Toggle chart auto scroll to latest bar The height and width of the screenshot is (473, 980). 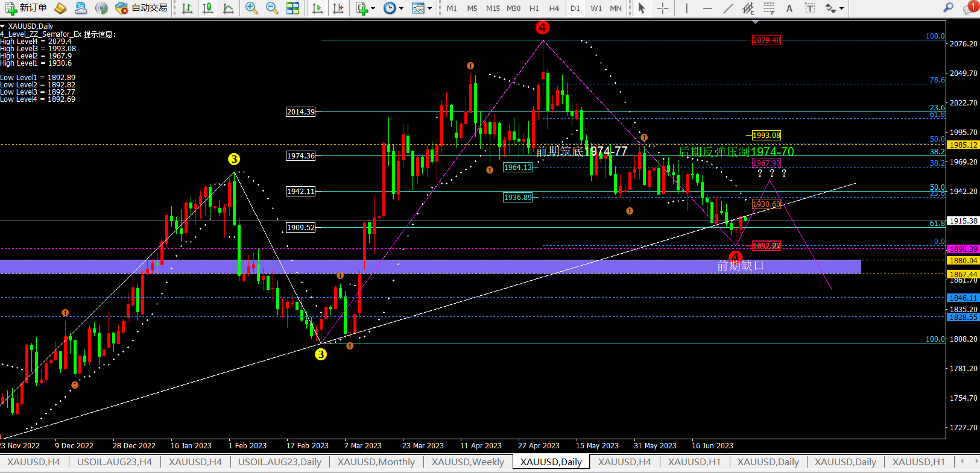pos(317,8)
